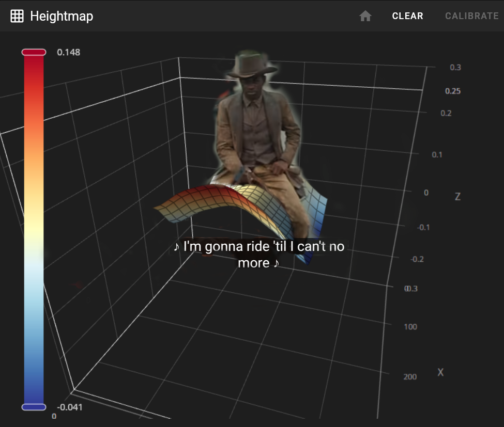The height and width of the screenshot is (427, 504).
Task: Click the Heightmap grid panel icon
Action: point(17,16)
